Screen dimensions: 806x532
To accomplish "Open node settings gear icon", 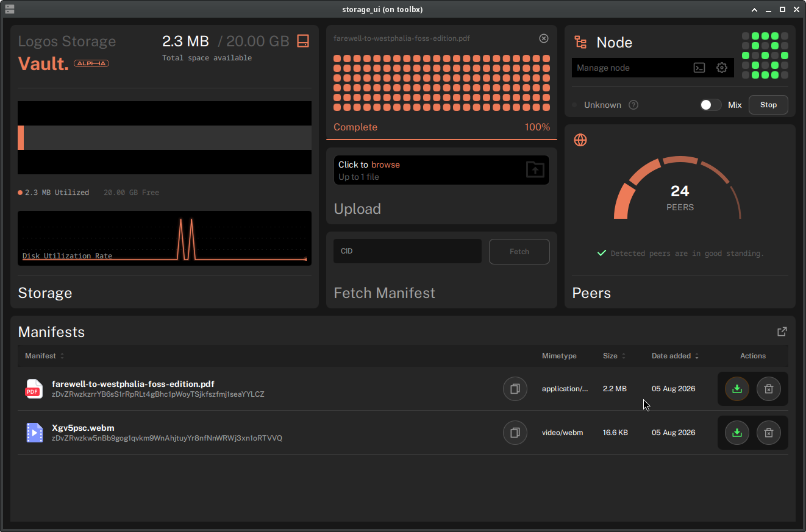I will point(722,68).
